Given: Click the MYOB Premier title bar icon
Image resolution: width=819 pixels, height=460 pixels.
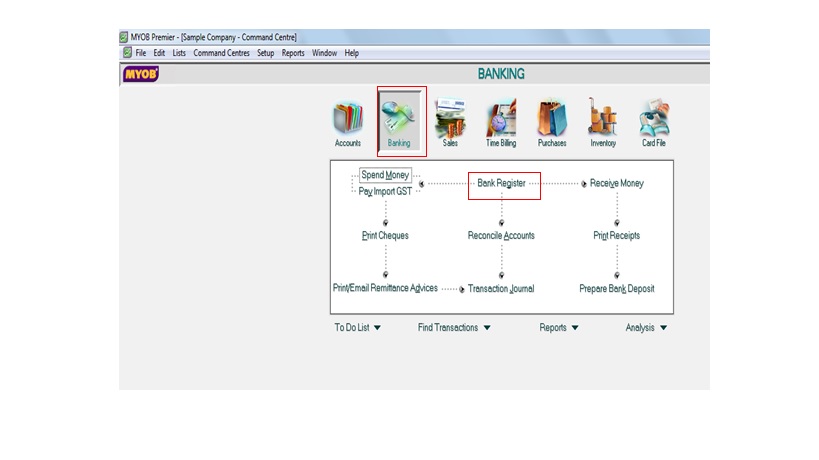Looking at the screenshot, I should (x=124, y=37).
